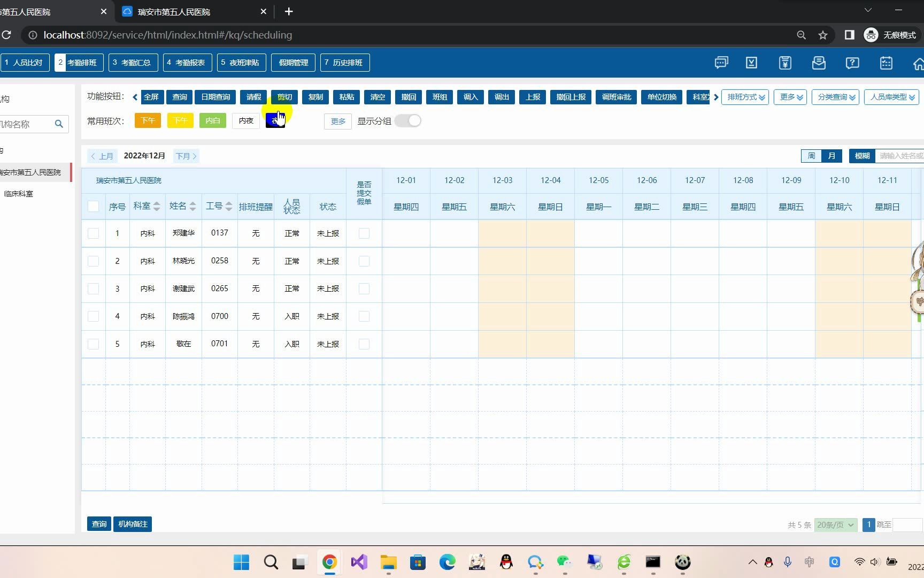The image size is (924, 578).
Task: Open the Windows Start menu
Action: coord(241,562)
